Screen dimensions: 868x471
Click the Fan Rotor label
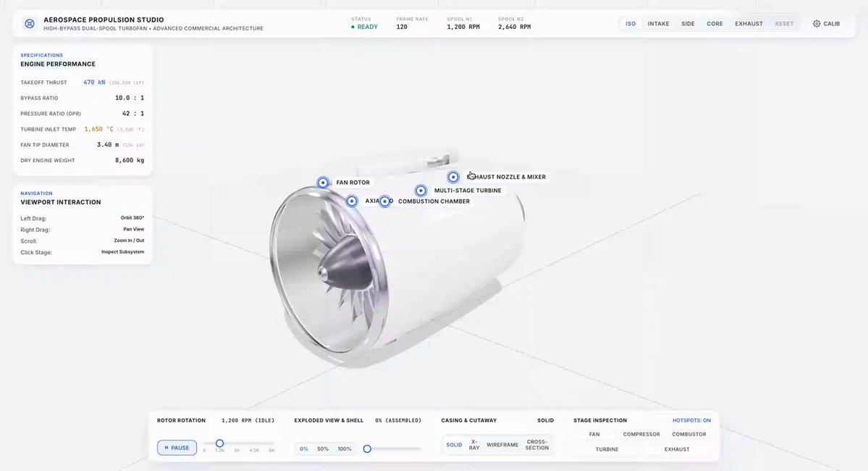click(353, 183)
